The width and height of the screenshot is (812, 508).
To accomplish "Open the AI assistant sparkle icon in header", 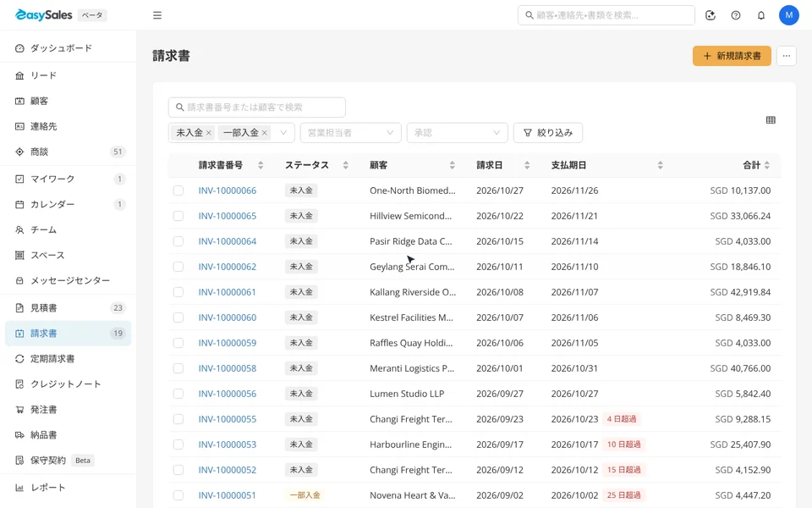I will [710, 15].
